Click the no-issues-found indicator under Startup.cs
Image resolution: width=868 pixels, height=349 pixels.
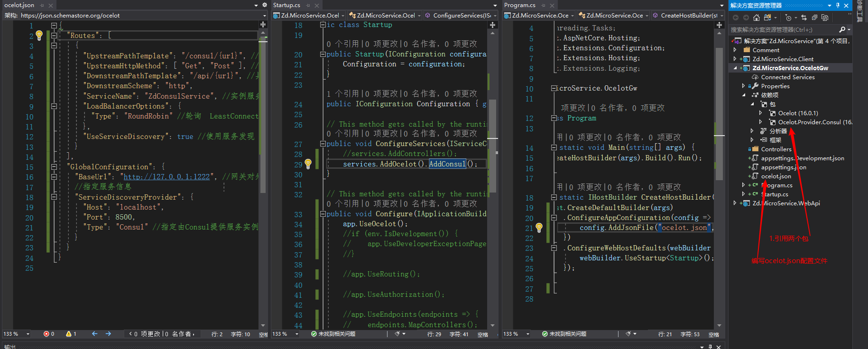point(333,334)
